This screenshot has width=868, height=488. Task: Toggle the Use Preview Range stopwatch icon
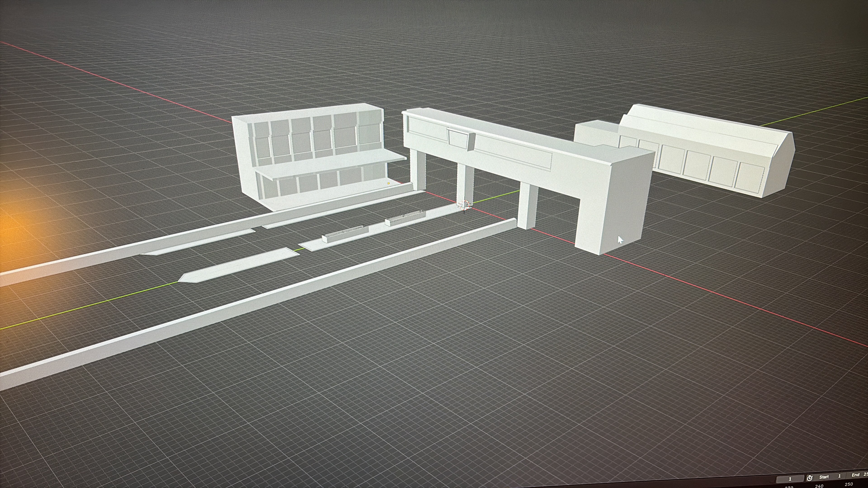[810, 478]
